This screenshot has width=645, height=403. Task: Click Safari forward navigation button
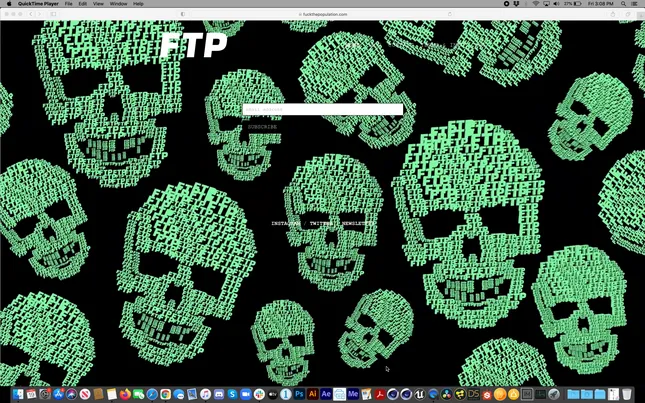point(39,14)
